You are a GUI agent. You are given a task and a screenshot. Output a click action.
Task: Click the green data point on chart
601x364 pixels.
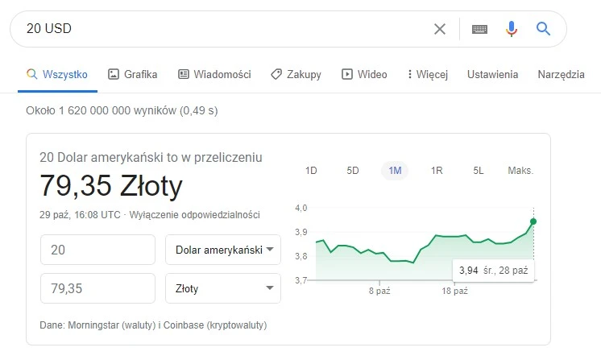(533, 221)
